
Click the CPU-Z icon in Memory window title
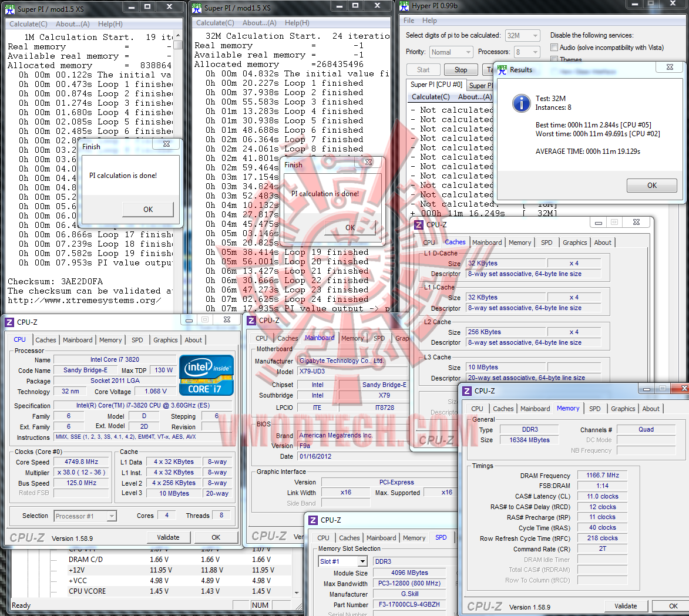pyautogui.click(x=467, y=391)
